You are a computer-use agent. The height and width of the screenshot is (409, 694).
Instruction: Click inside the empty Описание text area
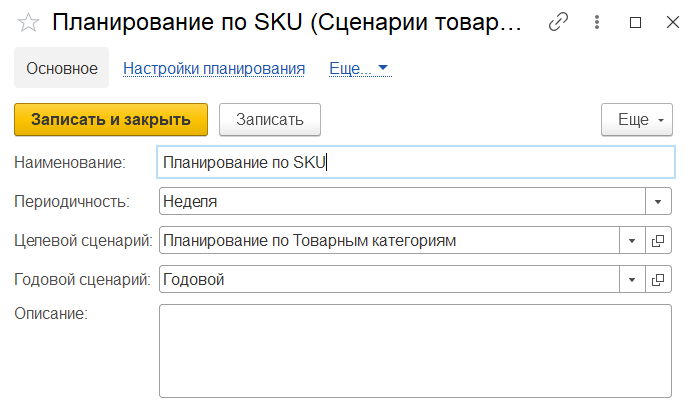click(x=415, y=350)
